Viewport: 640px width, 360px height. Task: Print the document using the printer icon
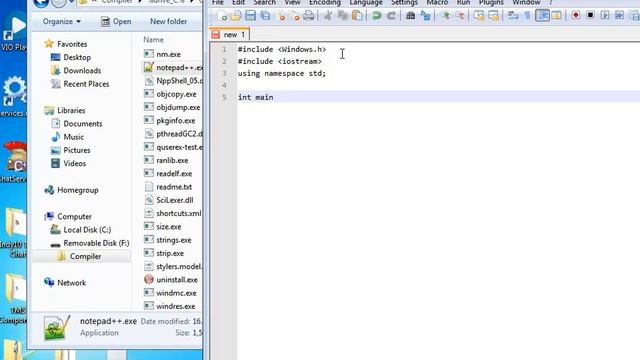[x=309, y=16]
